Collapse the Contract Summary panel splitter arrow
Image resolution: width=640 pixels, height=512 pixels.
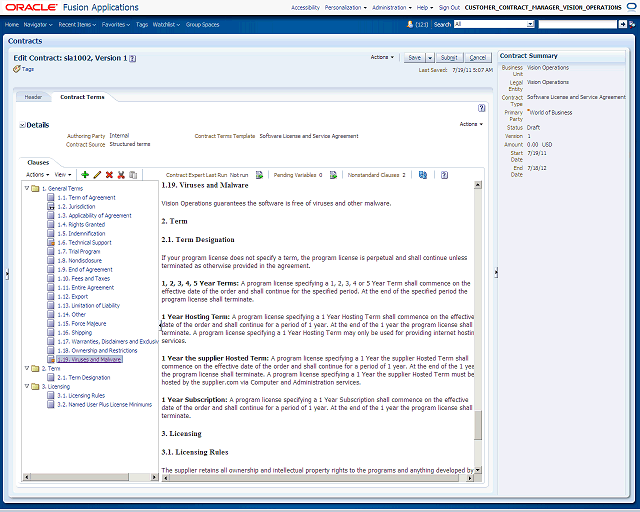(x=496, y=272)
